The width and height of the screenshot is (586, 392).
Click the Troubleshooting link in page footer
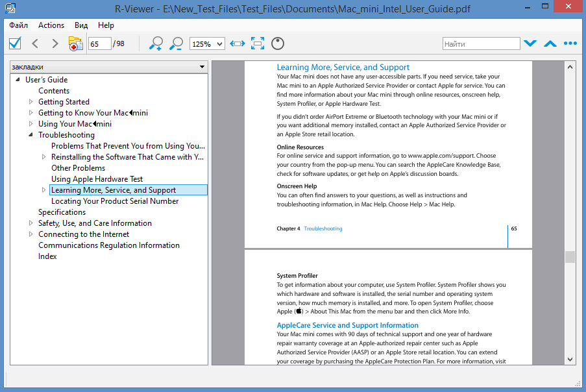pyautogui.click(x=323, y=228)
